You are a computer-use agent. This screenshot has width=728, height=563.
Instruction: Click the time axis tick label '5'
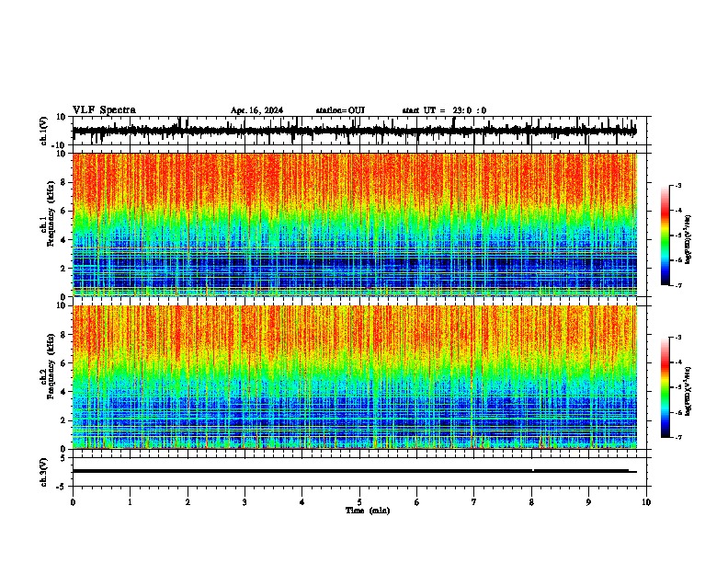(x=359, y=502)
